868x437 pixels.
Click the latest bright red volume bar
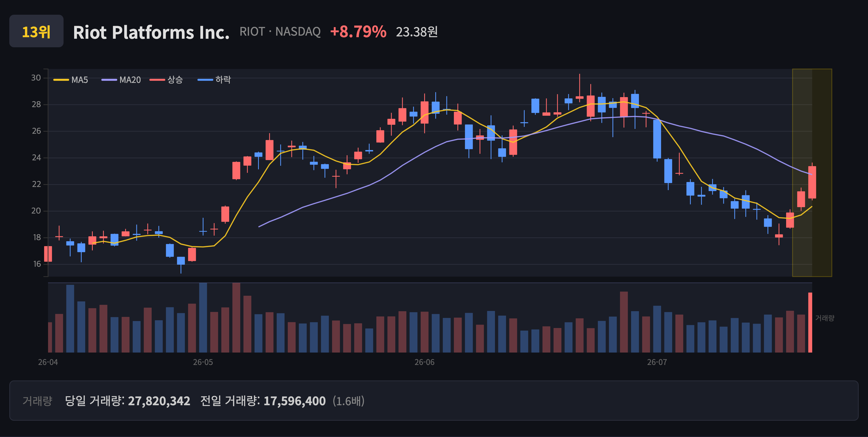click(810, 322)
